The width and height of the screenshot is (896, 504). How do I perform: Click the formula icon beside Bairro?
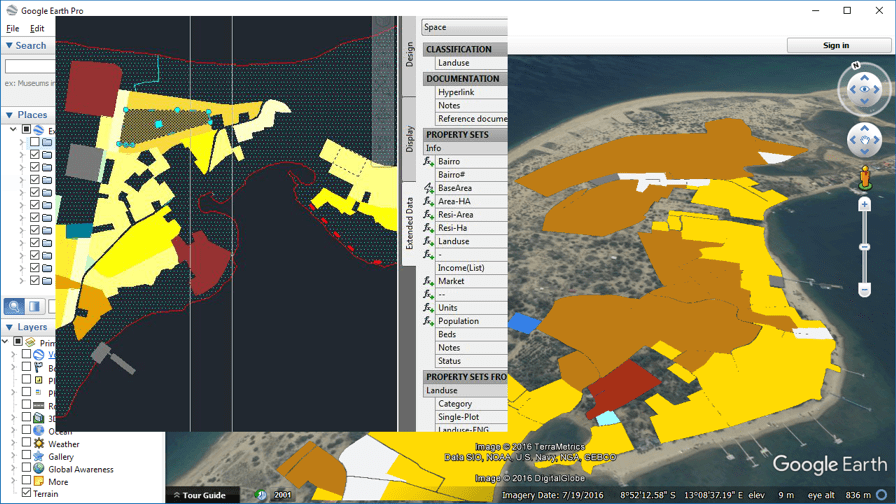(x=428, y=161)
